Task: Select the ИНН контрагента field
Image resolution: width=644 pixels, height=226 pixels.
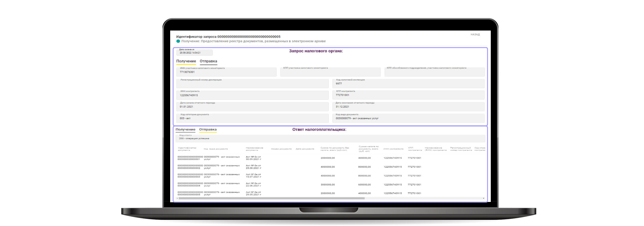Action: (x=252, y=95)
